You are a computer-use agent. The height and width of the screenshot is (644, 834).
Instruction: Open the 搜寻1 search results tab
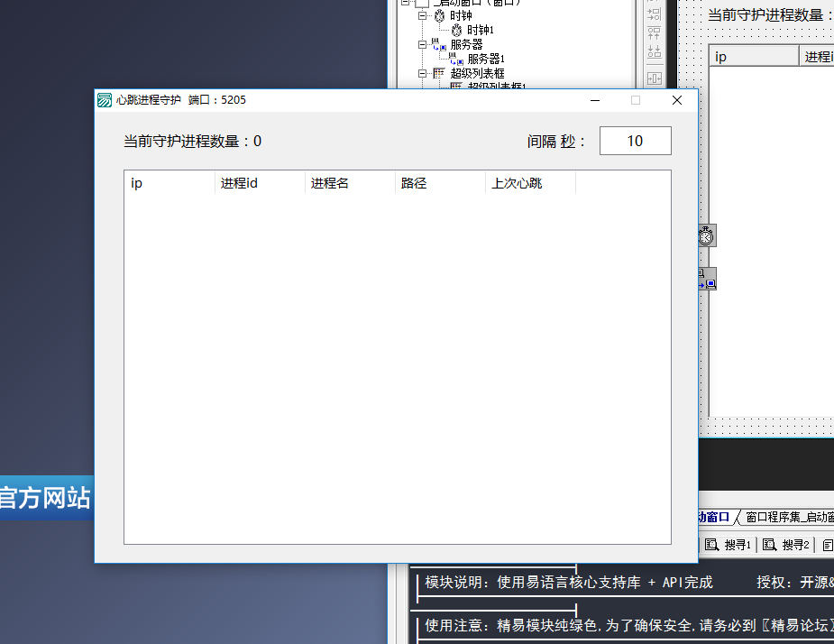pos(729,545)
